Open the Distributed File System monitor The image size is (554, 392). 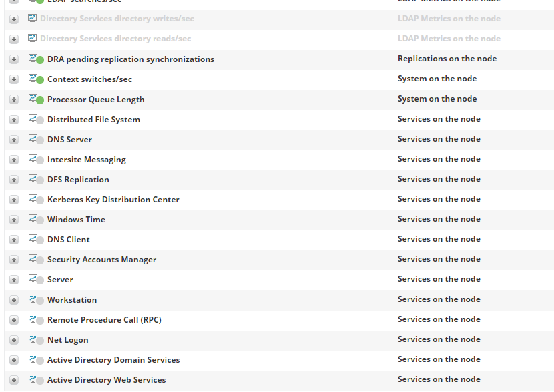click(x=93, y=120)
